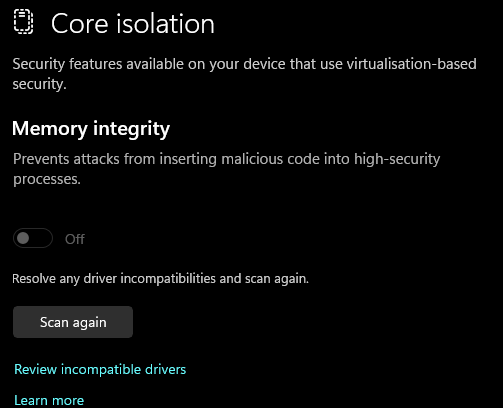The width and height of the screenshot is (503, 408).
Task: Click the Scan again button
Action: tap(73, 322)
